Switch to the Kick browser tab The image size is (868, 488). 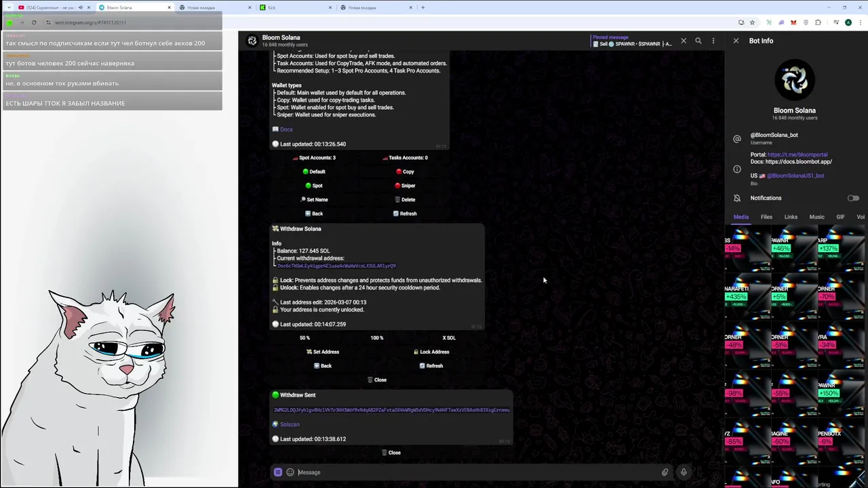[x=296, y=7]
